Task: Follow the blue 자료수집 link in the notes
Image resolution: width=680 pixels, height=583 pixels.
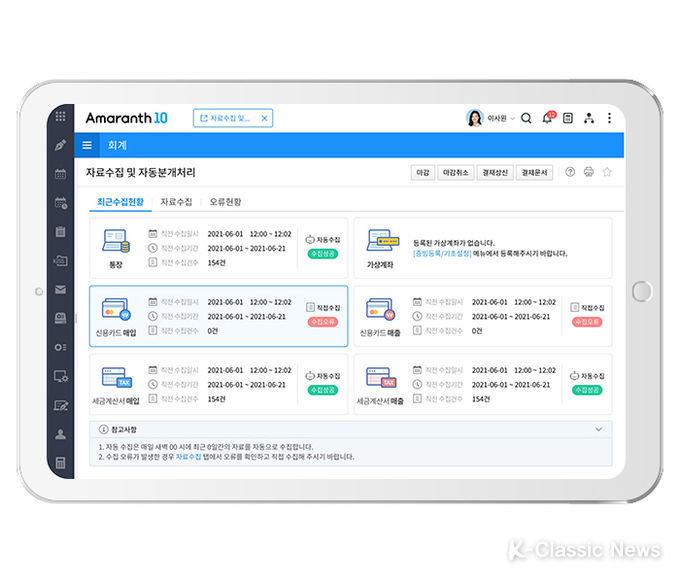Action: click(x=188, y=457)
